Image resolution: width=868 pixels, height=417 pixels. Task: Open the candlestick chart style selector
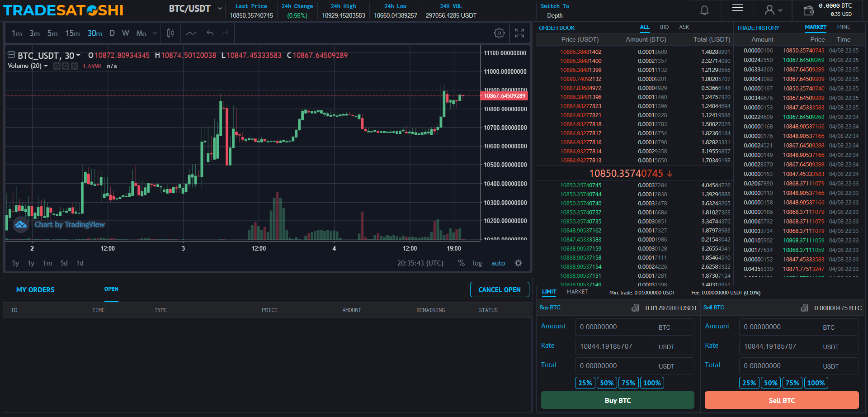click(x=170, y=33)
